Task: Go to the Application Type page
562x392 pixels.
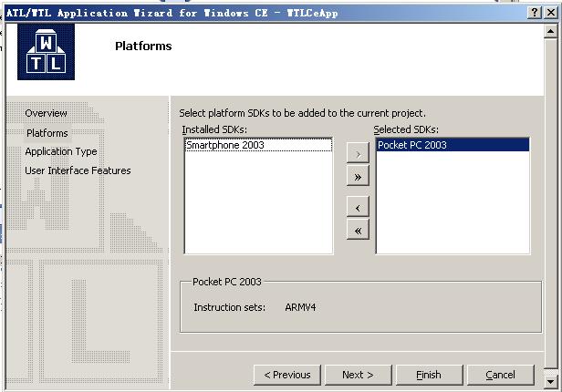Action: click(x=61, y=151)
